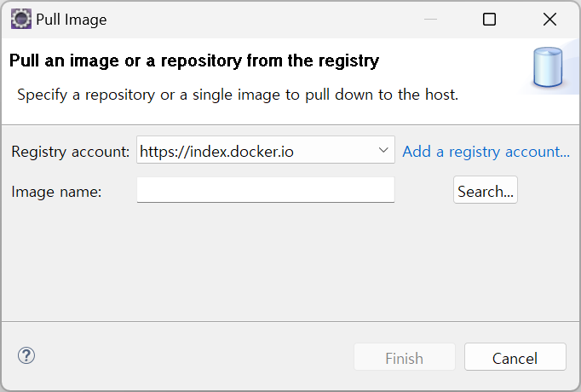
Task: Close the Pull Image dialog
Action: (x=549, y=19)
